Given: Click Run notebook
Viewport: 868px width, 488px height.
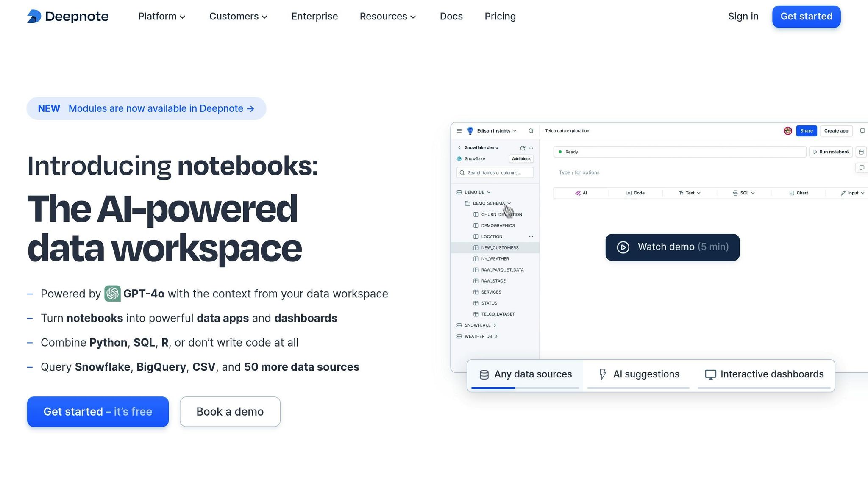Looking at the screenshot, I should (x=831, y=152).
